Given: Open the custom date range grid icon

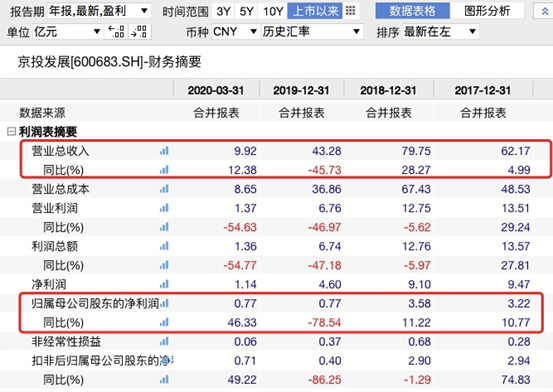Looking at the screenshot, I should coord(350,11).
